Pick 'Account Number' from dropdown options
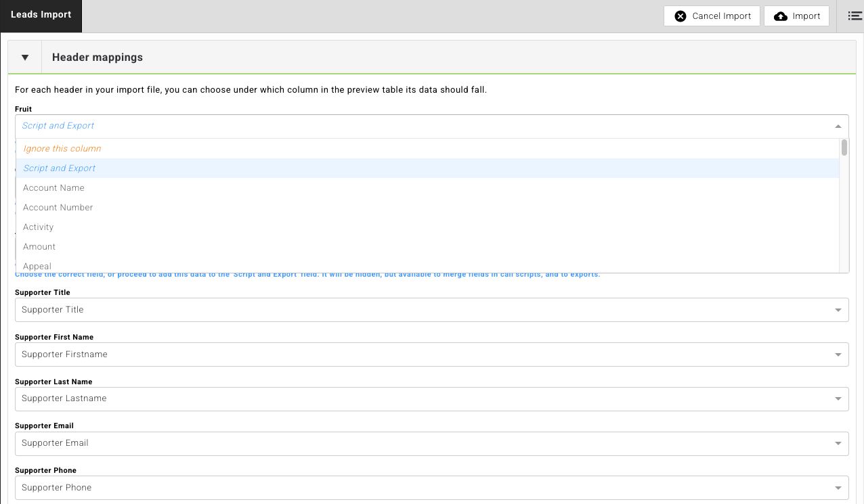Viewport: 864px width, 504px height. pyautogui.click(x=58, y=208)
